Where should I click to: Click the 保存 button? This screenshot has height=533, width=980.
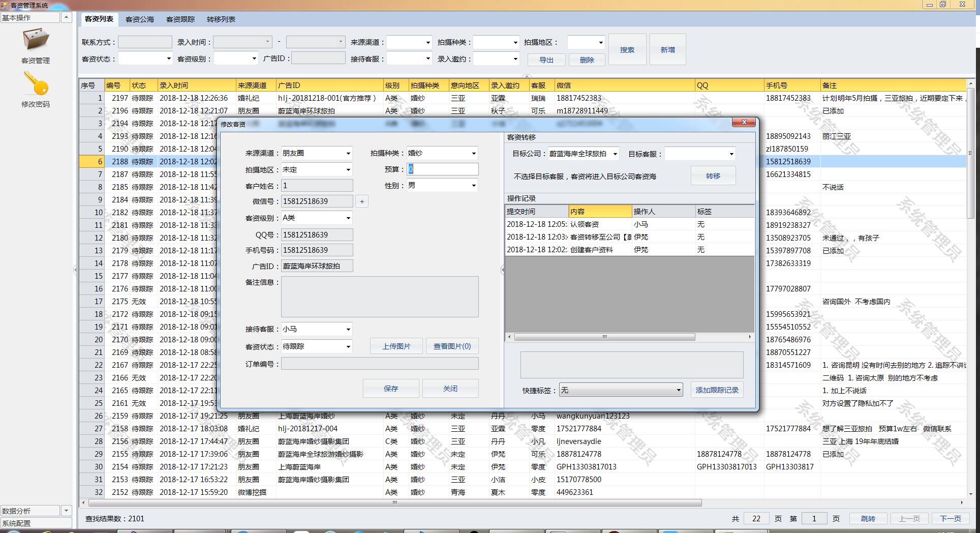point(391,389)
